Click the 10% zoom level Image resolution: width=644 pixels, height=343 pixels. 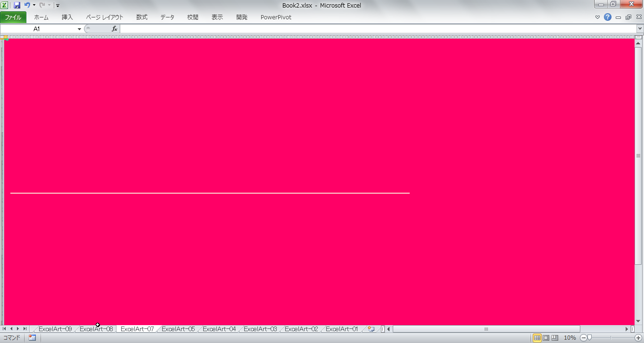(570, 338)
